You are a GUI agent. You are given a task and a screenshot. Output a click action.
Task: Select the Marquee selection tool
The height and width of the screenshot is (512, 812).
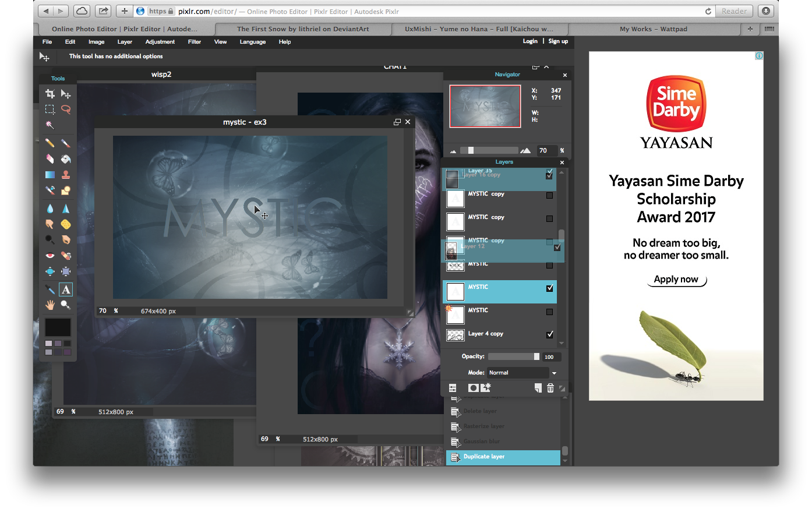point(50,110)
